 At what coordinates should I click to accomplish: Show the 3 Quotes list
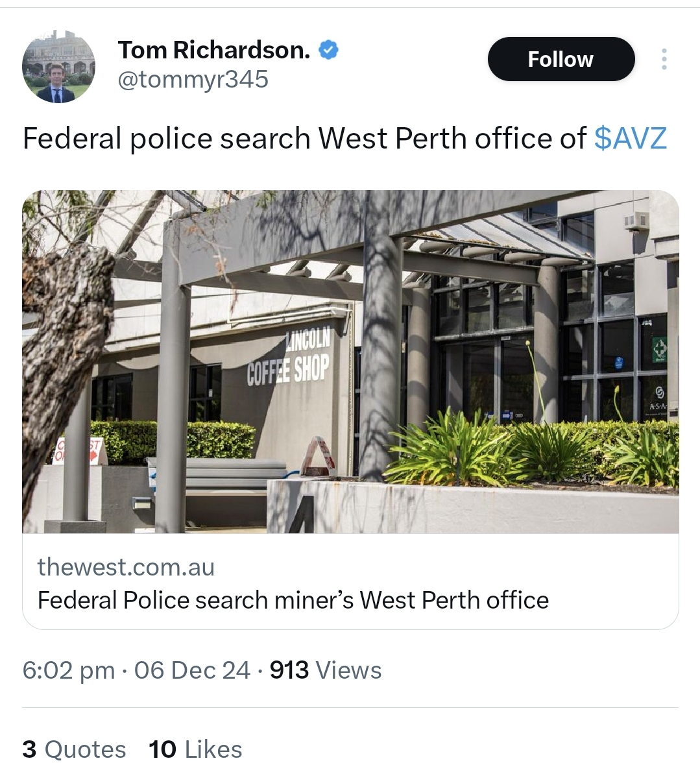74,749
